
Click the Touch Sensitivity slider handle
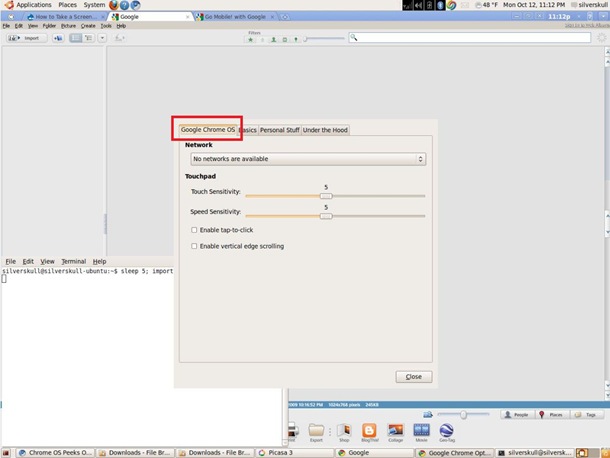326,196
